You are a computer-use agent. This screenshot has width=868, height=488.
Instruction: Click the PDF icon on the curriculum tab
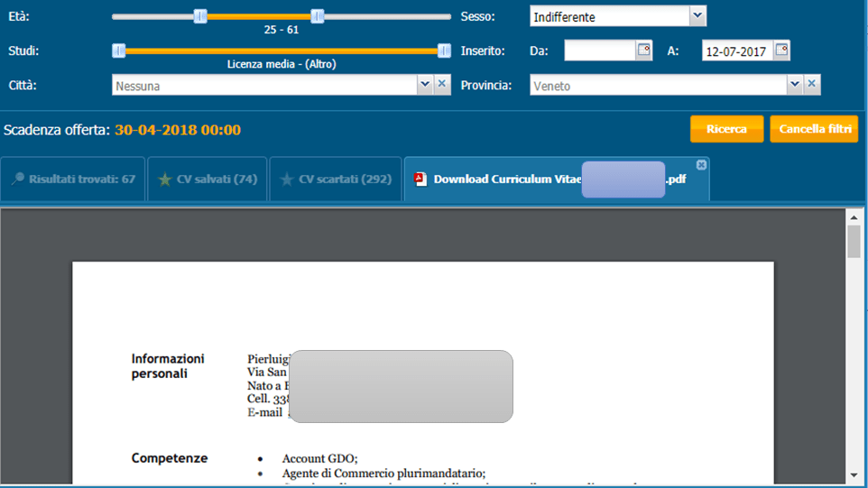coord(420,179)
